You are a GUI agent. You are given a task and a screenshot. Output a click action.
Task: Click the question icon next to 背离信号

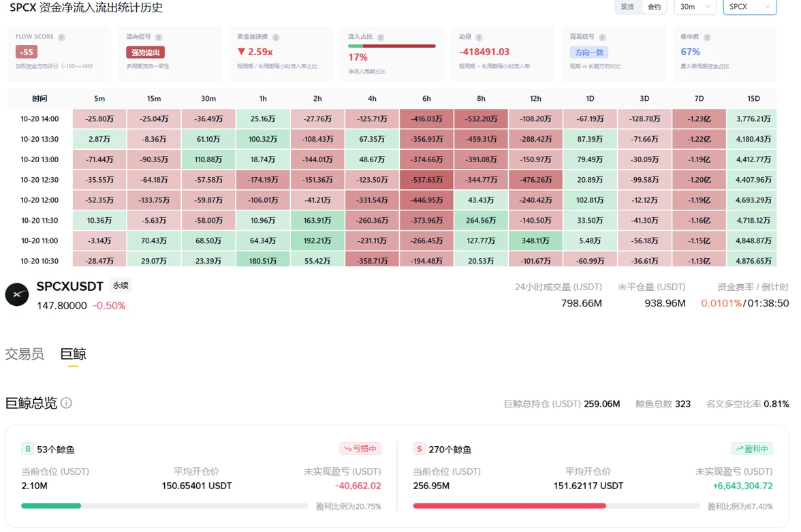tap(603, 37)
